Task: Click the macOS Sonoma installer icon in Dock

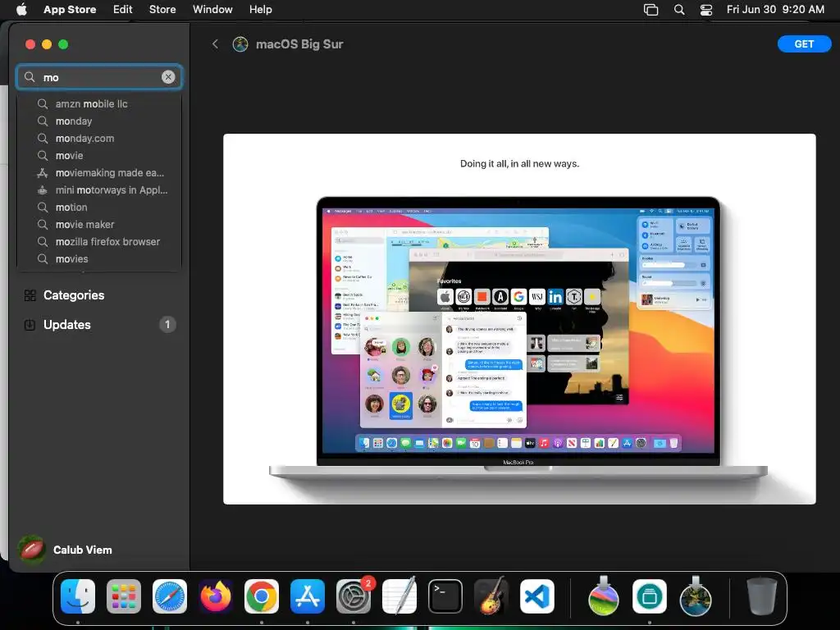Action: 604,596
